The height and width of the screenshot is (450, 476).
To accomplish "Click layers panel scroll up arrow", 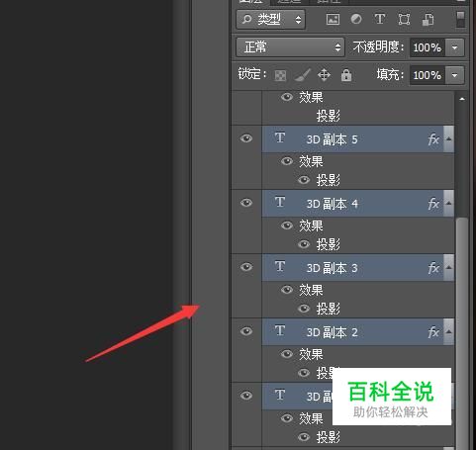I will pos(462,99).
